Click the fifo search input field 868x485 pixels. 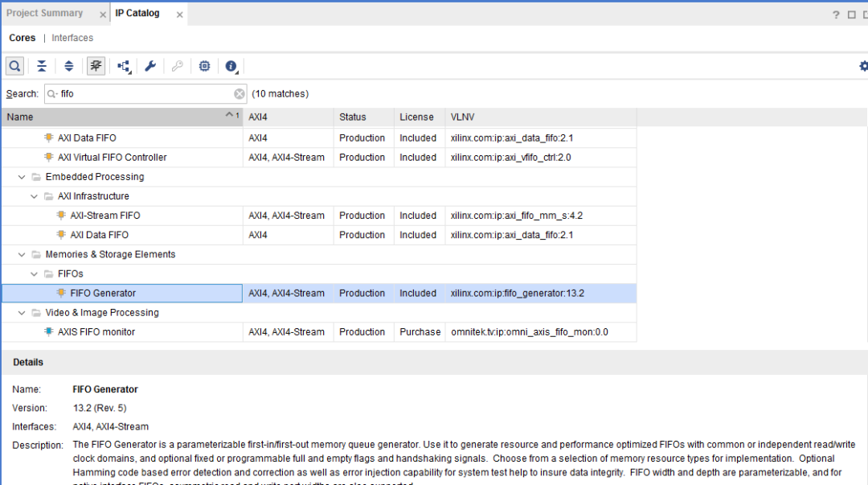point(145,93)
